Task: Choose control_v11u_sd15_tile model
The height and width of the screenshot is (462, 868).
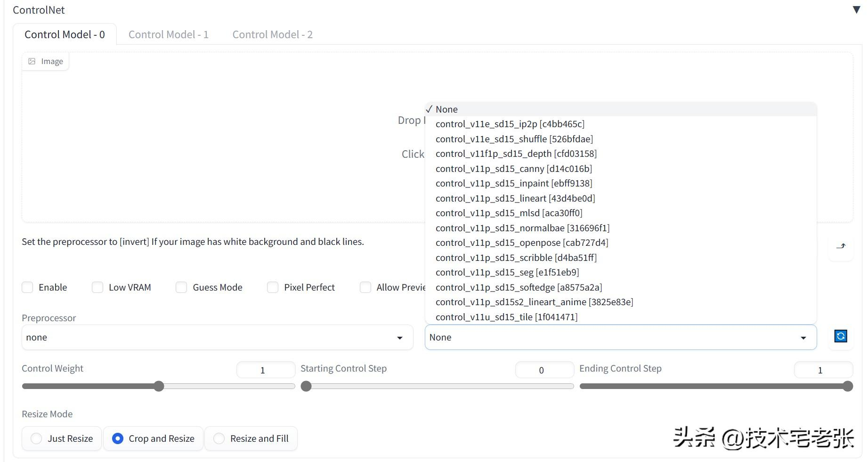Action: [x=620, y=317]
